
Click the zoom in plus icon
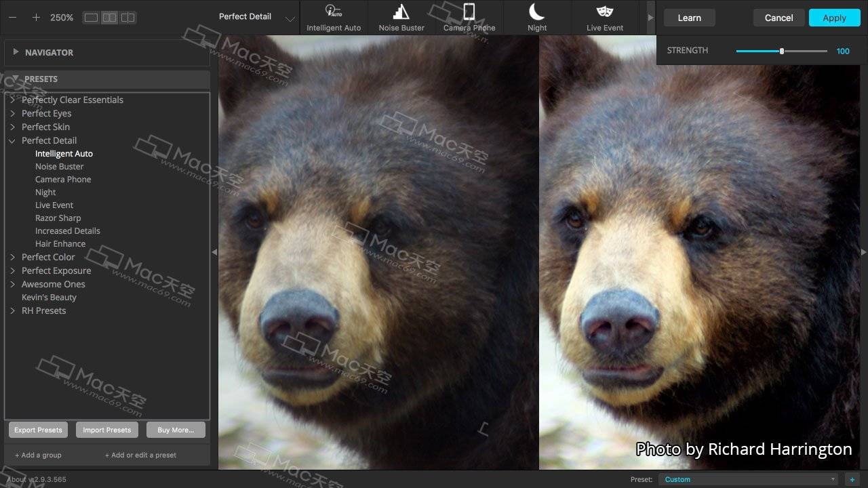(x=36, y=17)
